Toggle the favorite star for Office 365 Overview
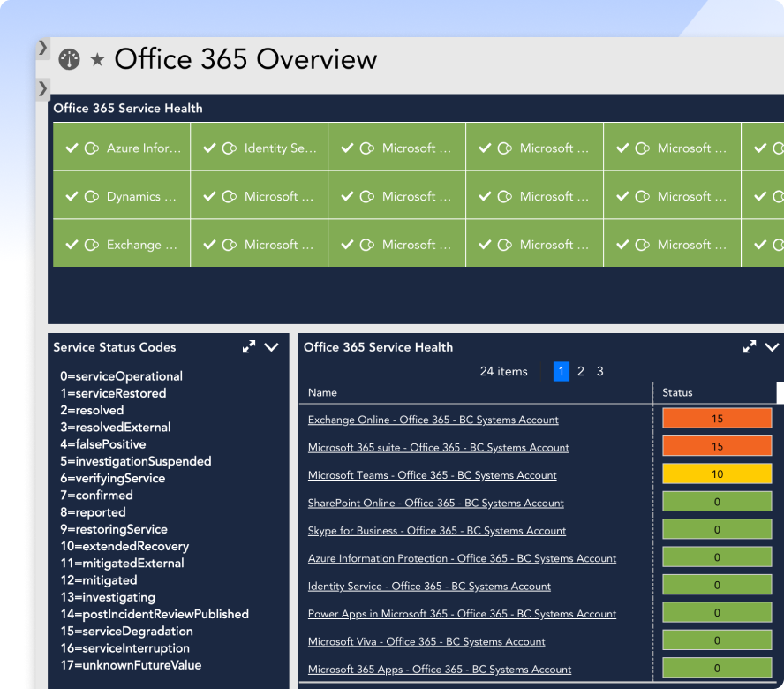 click(x=97, y=60)
